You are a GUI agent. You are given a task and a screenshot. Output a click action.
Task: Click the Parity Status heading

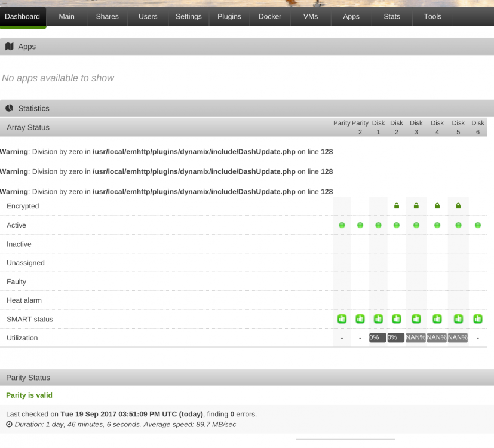coord(28,378)
